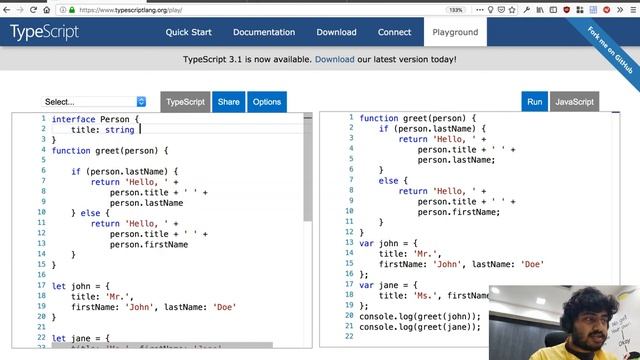Image resolution: width=640 pixels, height=360 pixels.
Task: Click 'interface Person {' on line 1
Action: (96, 119)
